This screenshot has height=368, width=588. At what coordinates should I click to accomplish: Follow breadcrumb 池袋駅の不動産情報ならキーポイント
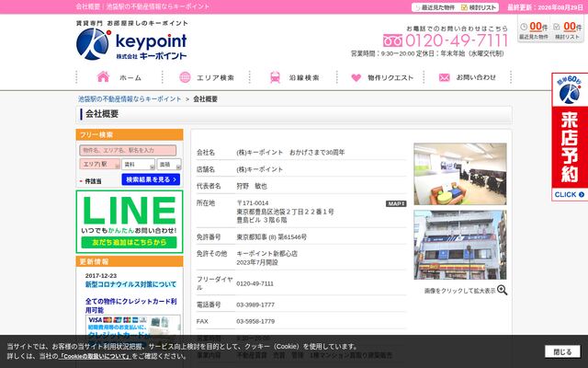(x=130, y=98)
